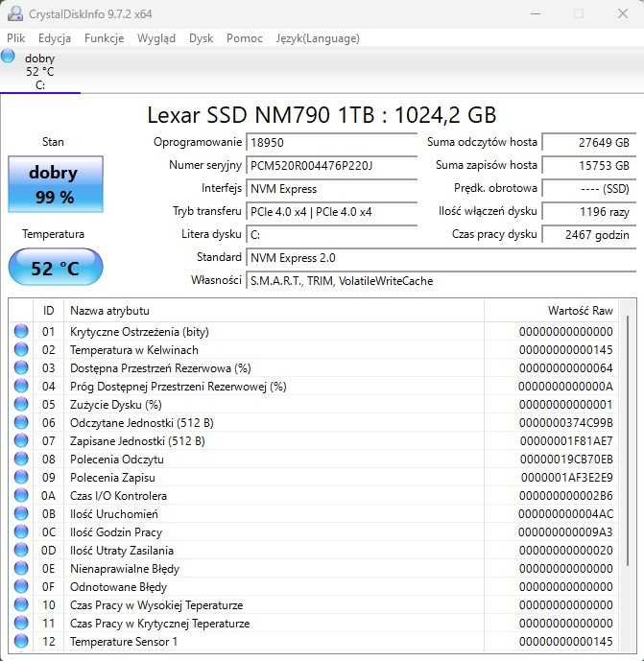644x661 pixels.
Task: Close the CrystalDiskInfo window
Action: click(623, 13)
